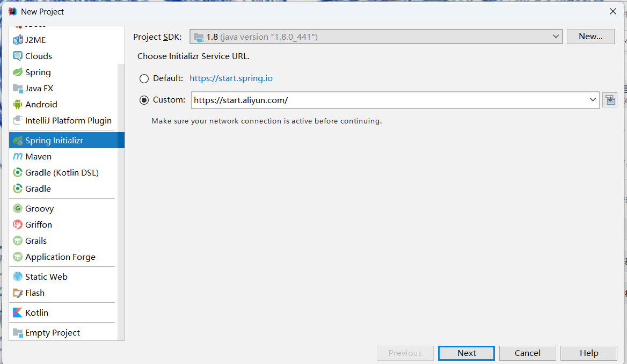Viewport: 627px width, 364px height.
Task: Open the Project SDK dropdown
Action: [376, 37]
